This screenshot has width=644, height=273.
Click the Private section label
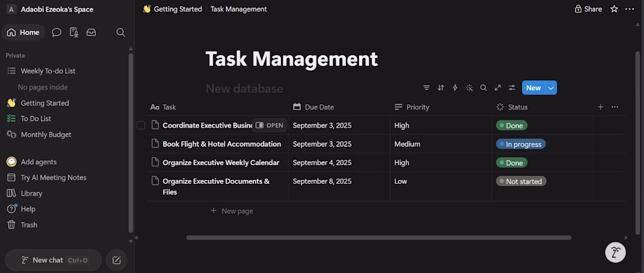pyautogui.click(x=15, y=56)
